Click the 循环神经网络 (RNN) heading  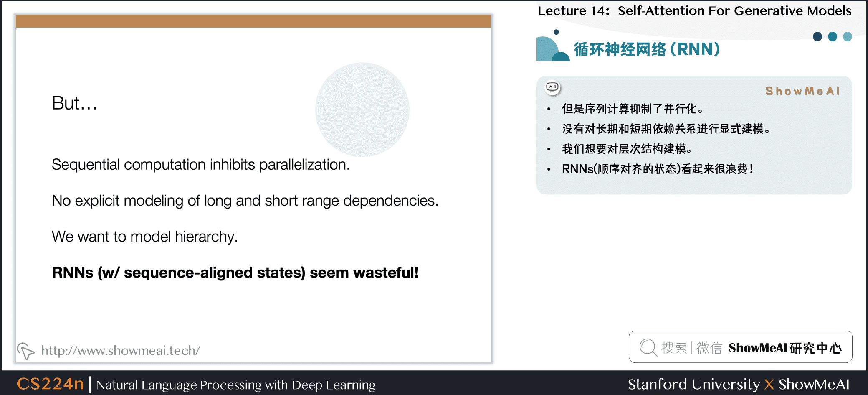click(647, 49)
